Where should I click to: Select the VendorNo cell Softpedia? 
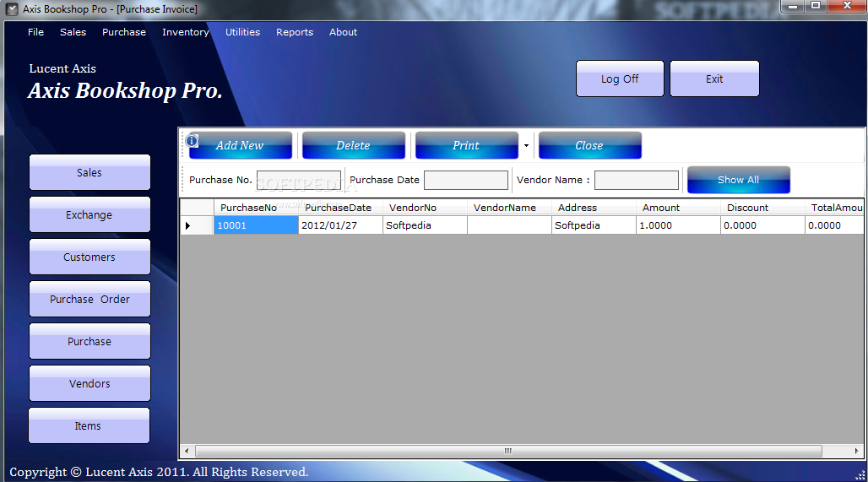point(425,225)
